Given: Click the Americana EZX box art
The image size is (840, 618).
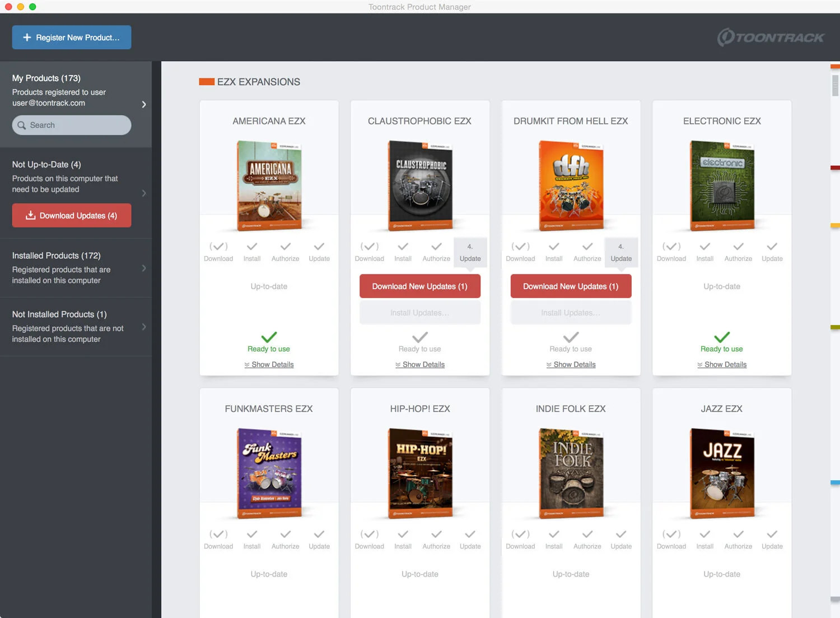Looking at the screenshot, I should tap(269, 185).
